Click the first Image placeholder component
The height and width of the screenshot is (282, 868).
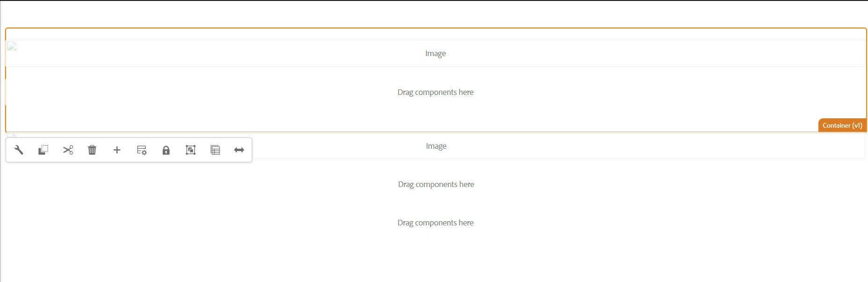point(435,53)
